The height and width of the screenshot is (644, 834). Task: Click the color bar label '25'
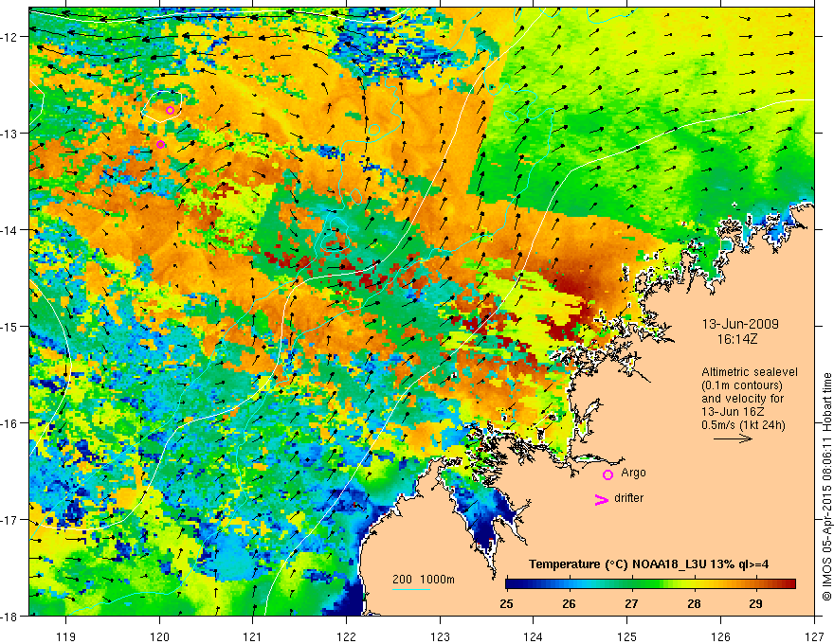506,604
